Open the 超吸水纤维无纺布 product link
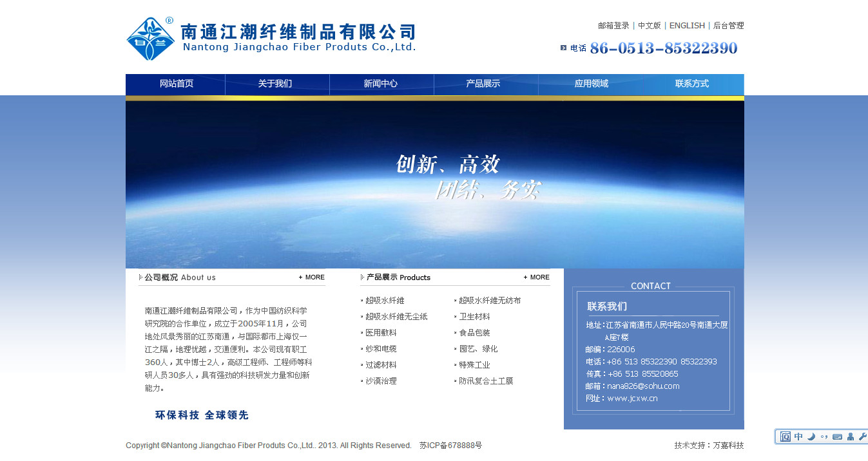Screen dimensions: 868x461 (x=490, y=301)
